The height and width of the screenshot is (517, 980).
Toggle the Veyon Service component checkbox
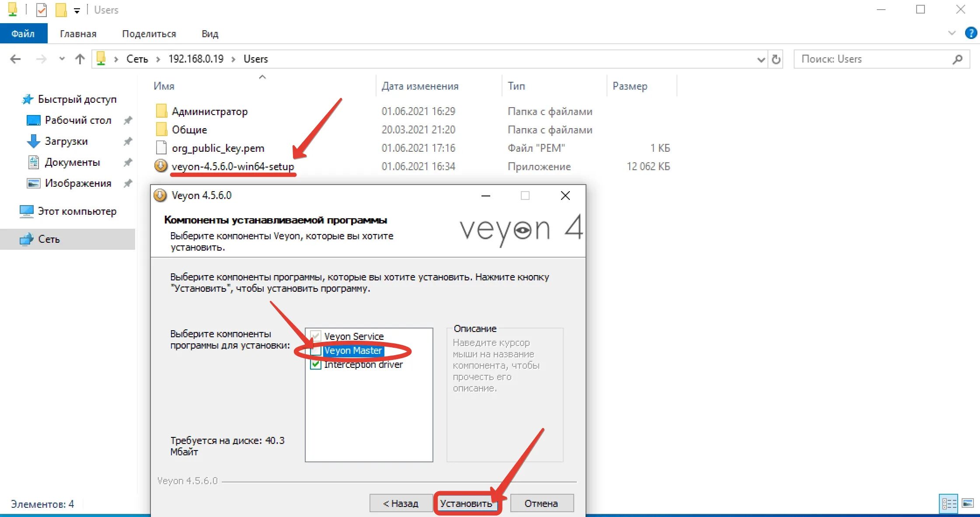pos(316,336)
